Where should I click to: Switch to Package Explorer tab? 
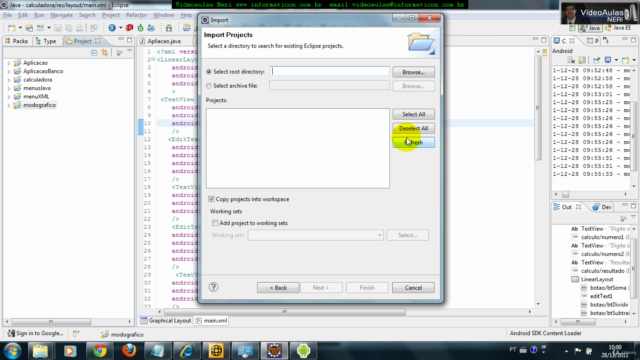[16, 41]
